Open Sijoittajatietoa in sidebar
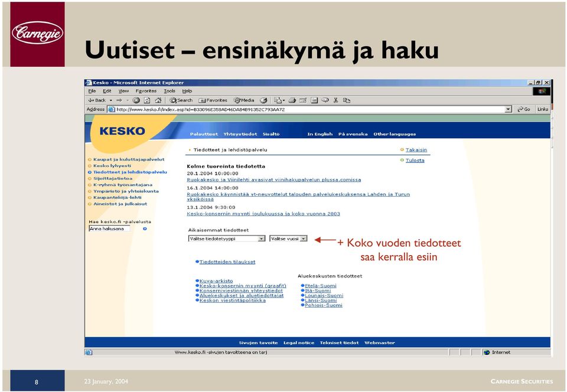 point(113,178)
